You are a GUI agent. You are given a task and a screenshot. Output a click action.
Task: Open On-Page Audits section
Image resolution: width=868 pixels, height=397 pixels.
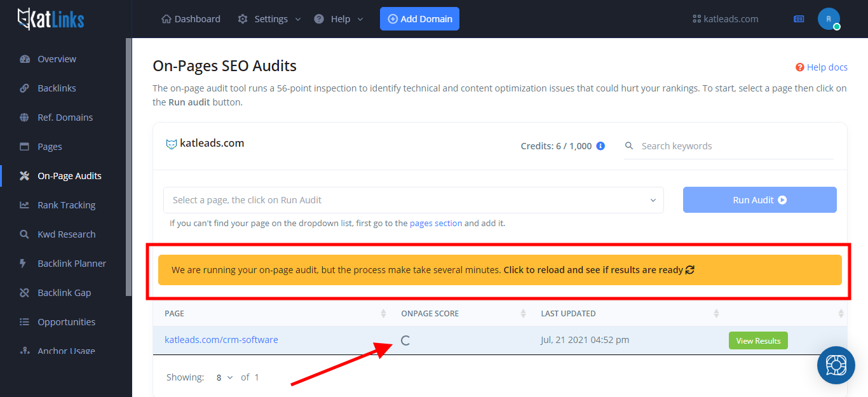pyautogui.click(x=69, y=176)
